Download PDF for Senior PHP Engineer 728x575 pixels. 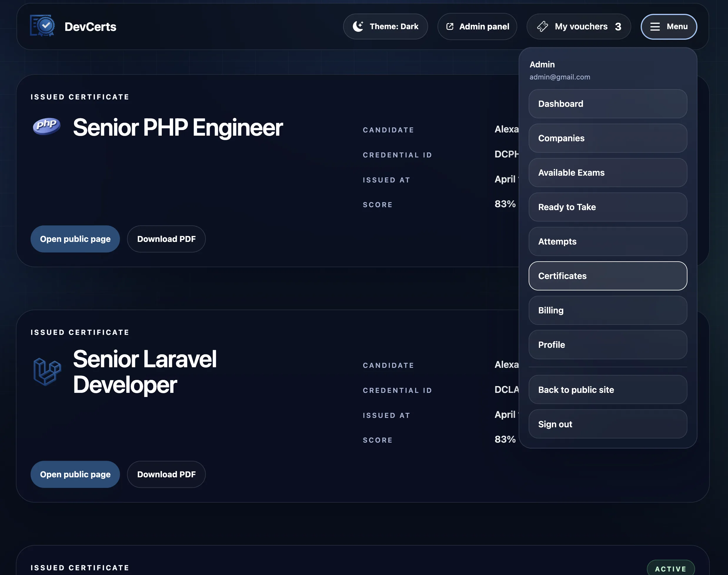[x=166, y=239]
